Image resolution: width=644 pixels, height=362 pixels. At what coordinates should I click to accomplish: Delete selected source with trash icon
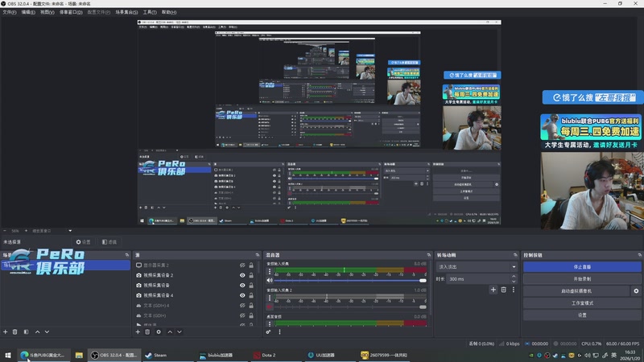coord(147,331)
